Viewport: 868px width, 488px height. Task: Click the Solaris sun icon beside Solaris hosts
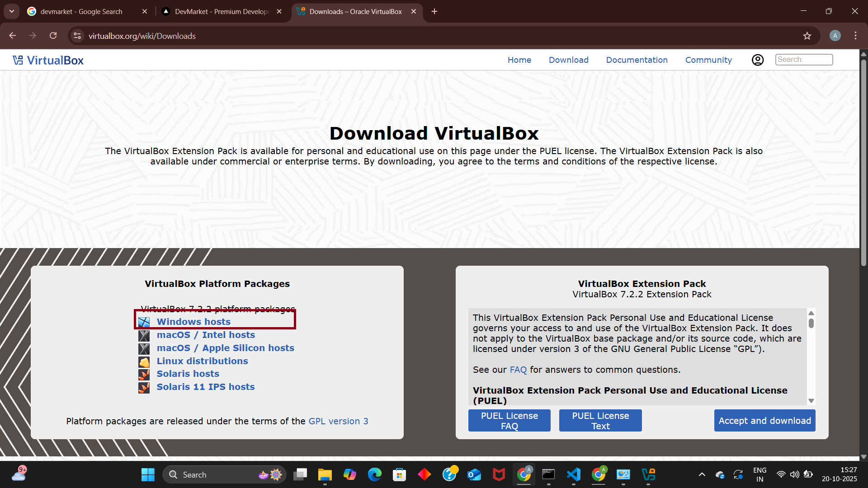click(x=144, y=374)
